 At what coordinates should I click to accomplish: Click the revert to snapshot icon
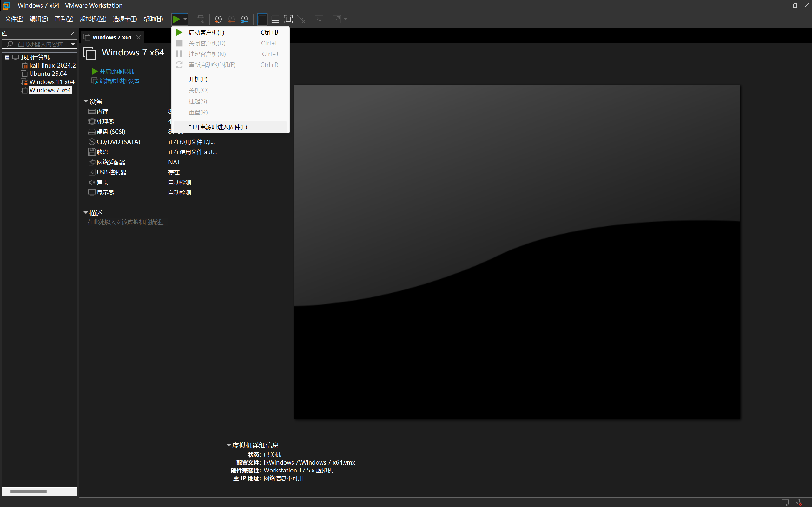coord(231,19)
